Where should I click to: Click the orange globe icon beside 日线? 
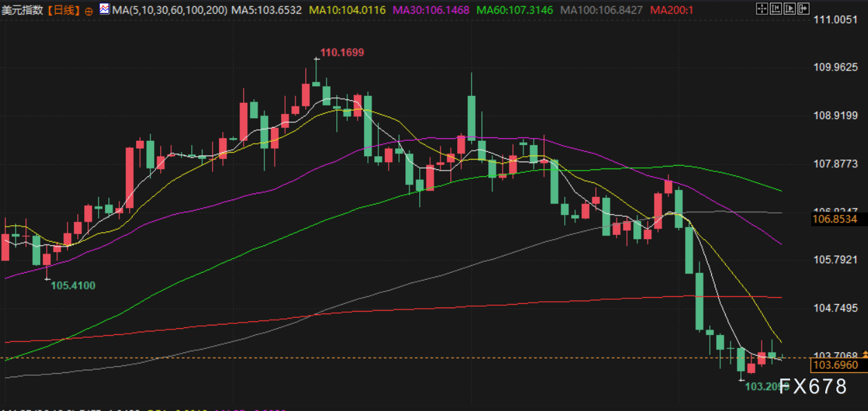tap(89, 11)
